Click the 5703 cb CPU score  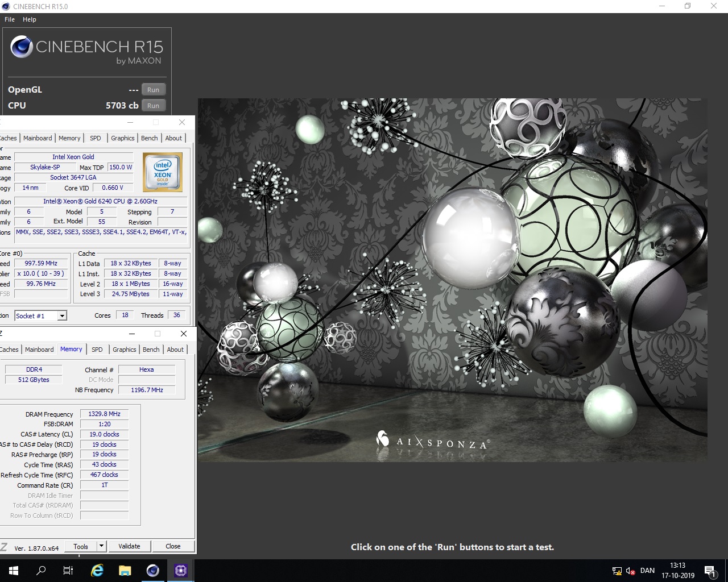(x=122, y=106)
